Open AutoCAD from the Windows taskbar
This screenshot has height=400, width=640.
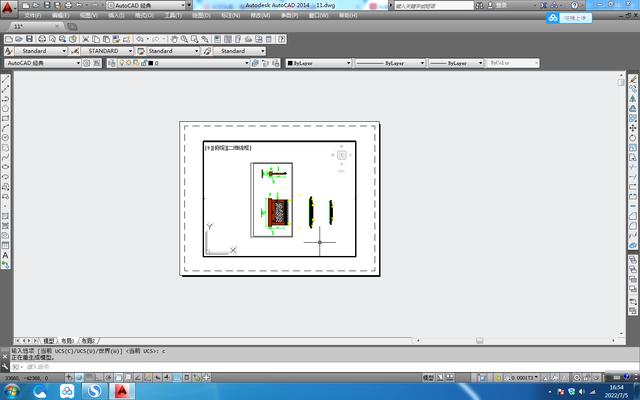tap(123, 390)
